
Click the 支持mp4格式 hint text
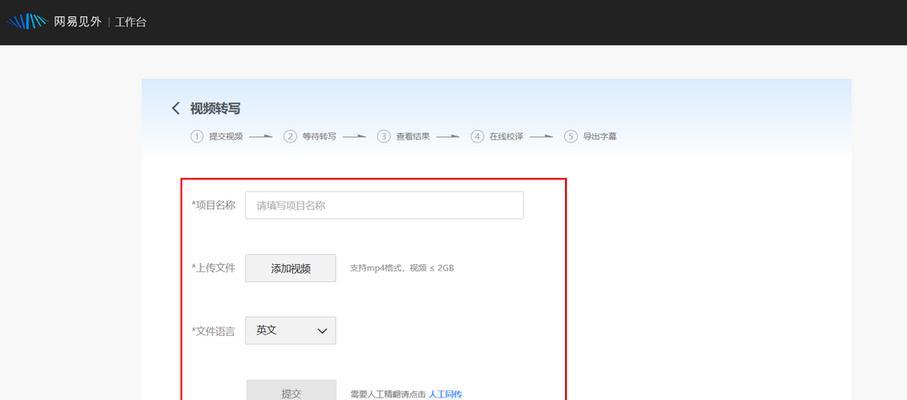coord(402,268)
